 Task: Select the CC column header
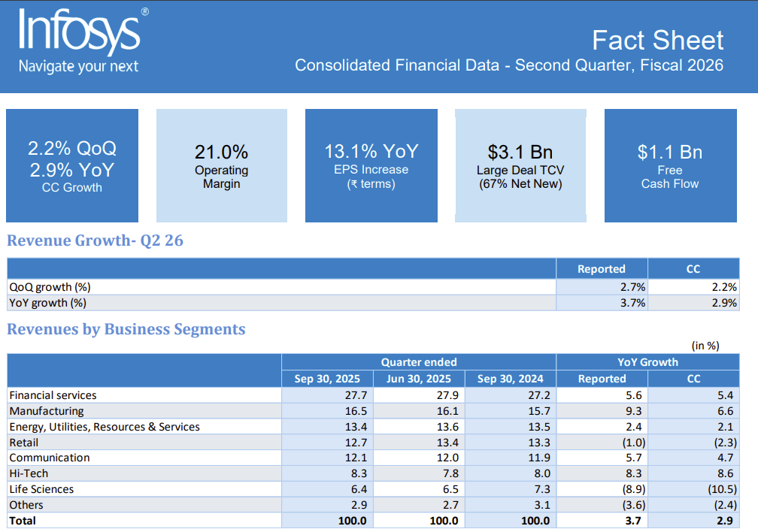(693, 268)
